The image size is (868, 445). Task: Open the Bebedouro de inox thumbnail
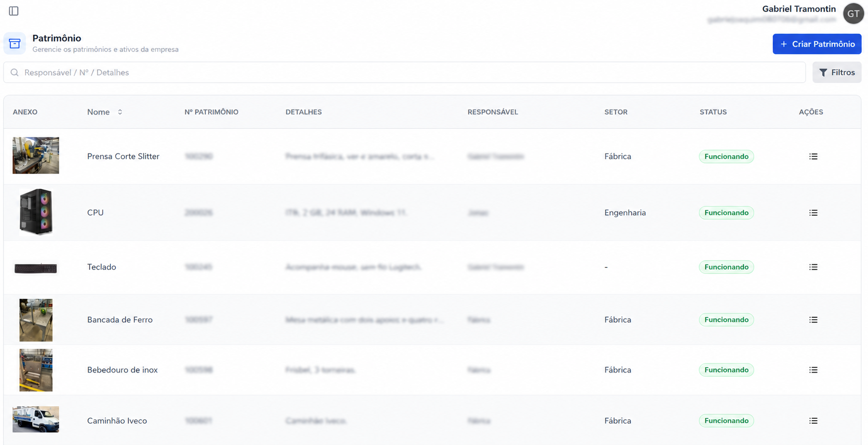(36, 370)
